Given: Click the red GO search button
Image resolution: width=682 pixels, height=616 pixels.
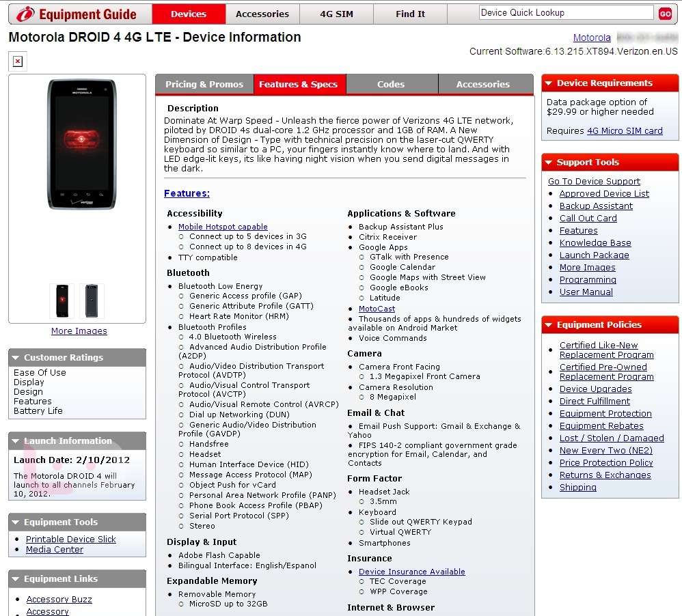Looking at the screenshot, I should (x=664, y=14).
